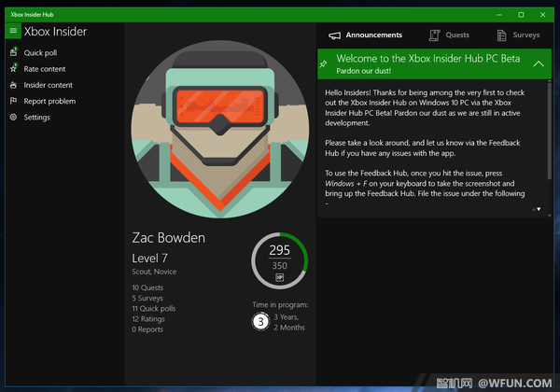Image resolution: width=560 pixels, height=392 pixels.
Task: Click the Rate content star icon
Action: coord(14,68)
